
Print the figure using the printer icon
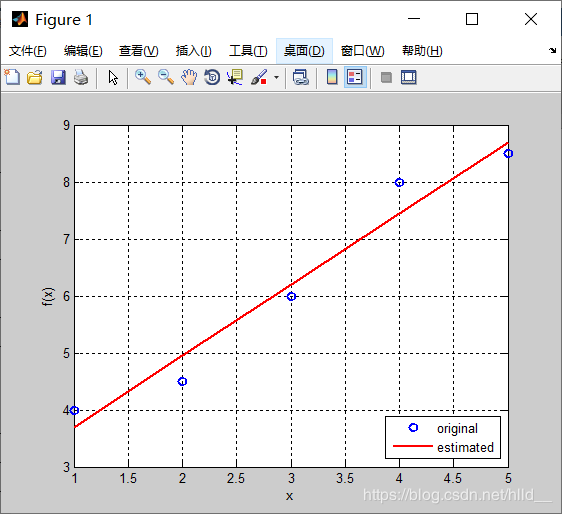pos(81,77)
